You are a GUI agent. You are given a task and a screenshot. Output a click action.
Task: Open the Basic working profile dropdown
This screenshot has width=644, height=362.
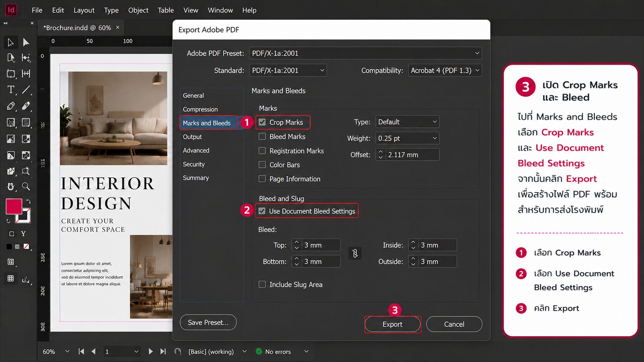[x=244, y=352]
